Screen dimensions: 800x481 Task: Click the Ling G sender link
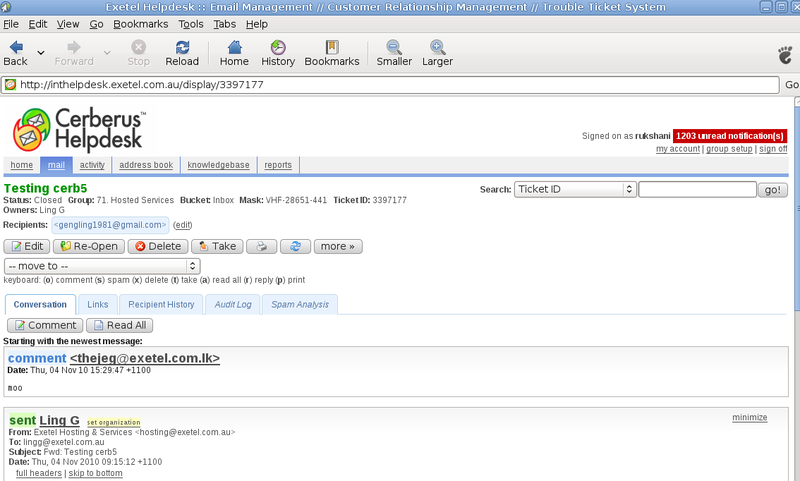(x=60, y=420)
